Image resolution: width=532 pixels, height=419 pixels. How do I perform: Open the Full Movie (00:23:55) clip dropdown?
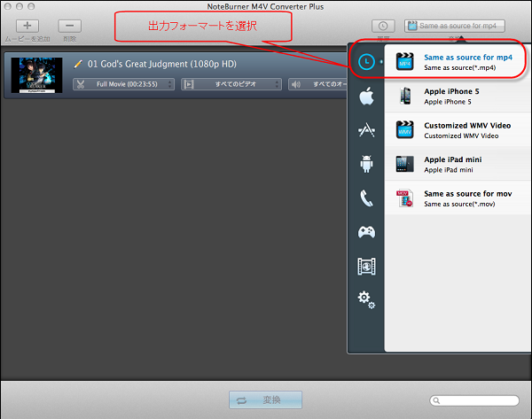[x=123, y=84]
